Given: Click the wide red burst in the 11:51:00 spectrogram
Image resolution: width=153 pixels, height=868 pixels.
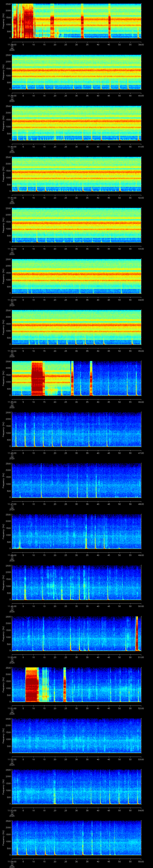Looking at the screenshot, I should pos(32,685).
